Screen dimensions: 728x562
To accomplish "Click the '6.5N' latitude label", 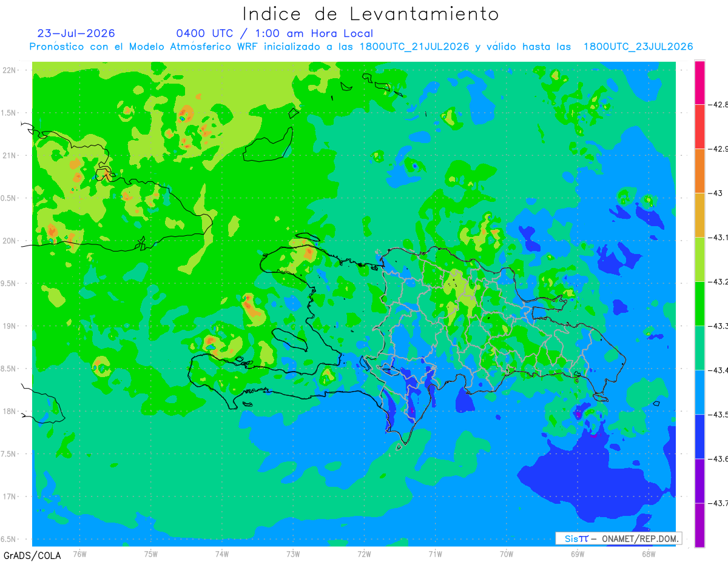I will [x=8, y=540].
